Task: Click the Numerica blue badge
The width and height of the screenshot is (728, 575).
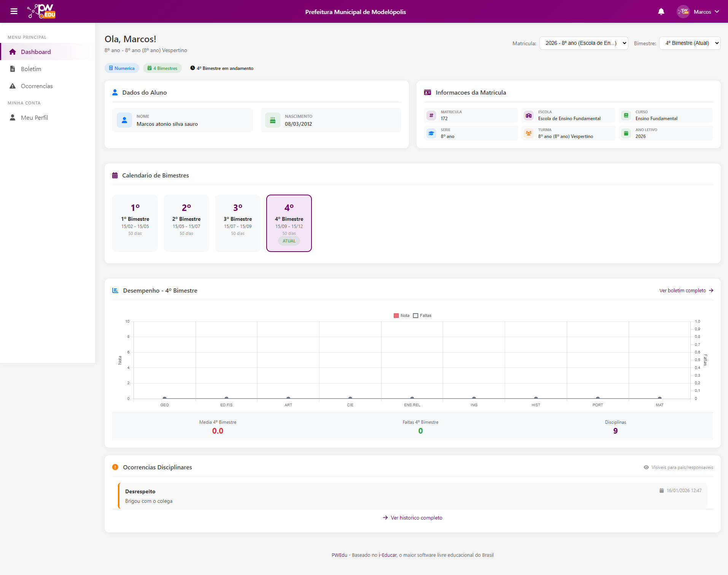Action: pyautogui.click(x=122, y=68)
